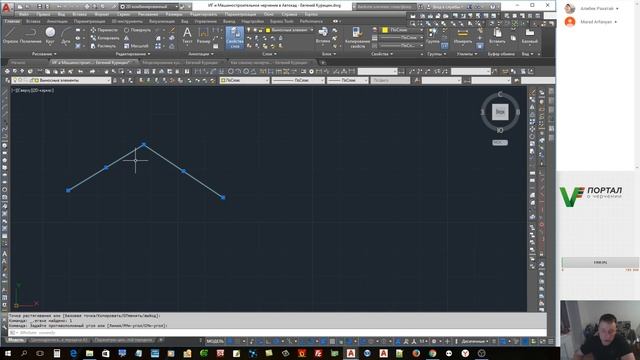
Task: Open the Annotate (Аннотации) ribbon tab
Action: (x=57, y=21)
